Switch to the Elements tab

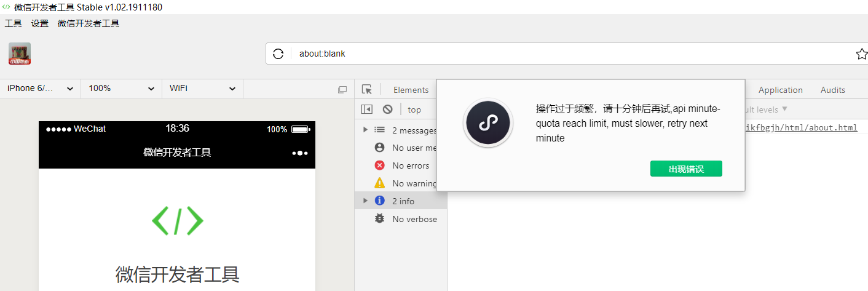pos(411,90)
